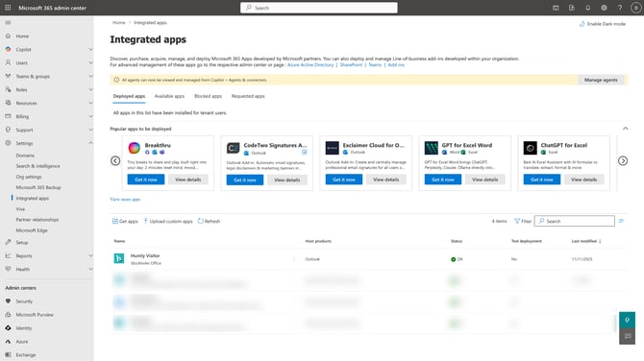Image resolution: width=644 pixels, height=361 pixels.
Task: Switch to the Requested apps tab
Action: 248,96
